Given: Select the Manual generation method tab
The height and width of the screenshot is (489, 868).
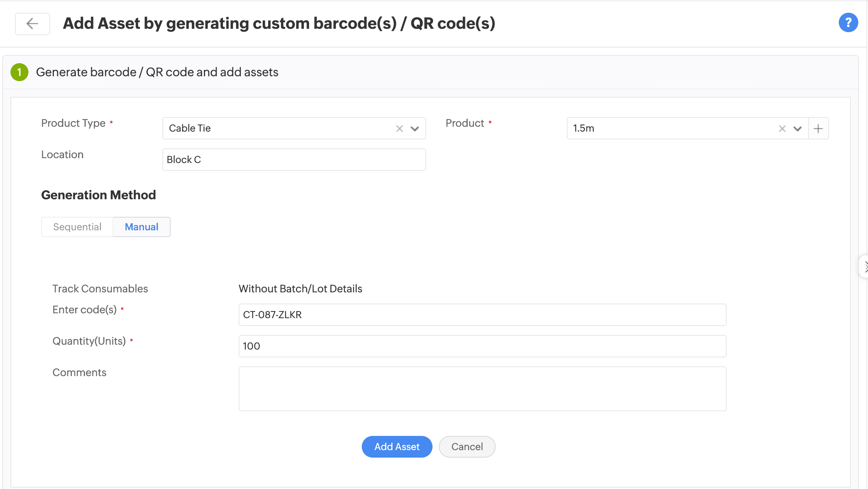Looking at the screenshot, I should point(141,227).
